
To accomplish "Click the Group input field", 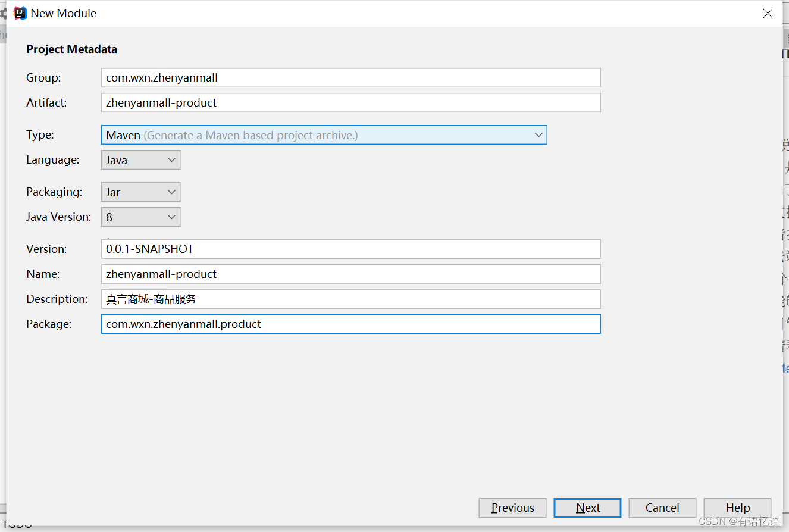I will (350, 78).
